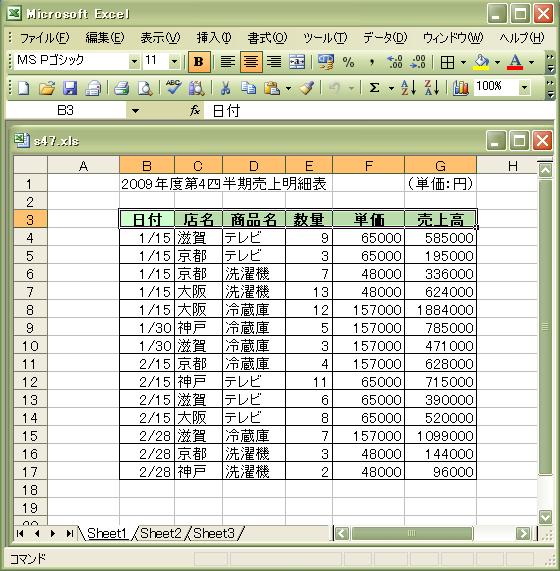Toggle center alignment button
This screenshot has height=571, width=560.
251,62
